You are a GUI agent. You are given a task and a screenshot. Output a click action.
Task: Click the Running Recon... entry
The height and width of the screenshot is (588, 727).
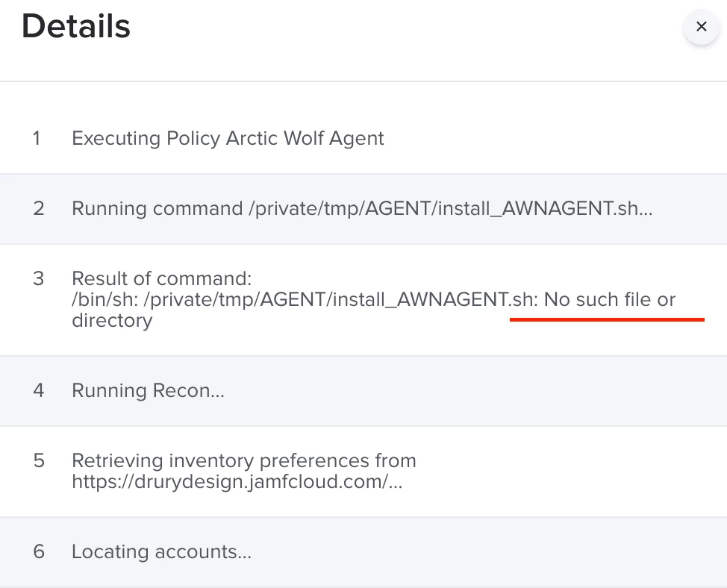point(148,390)
